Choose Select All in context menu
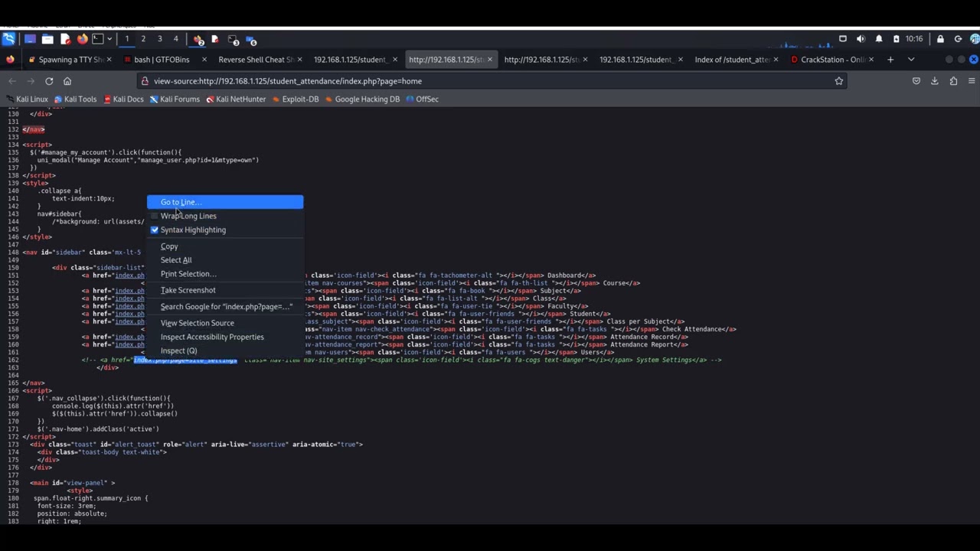The image size is (980, 551). click(225, 260)
